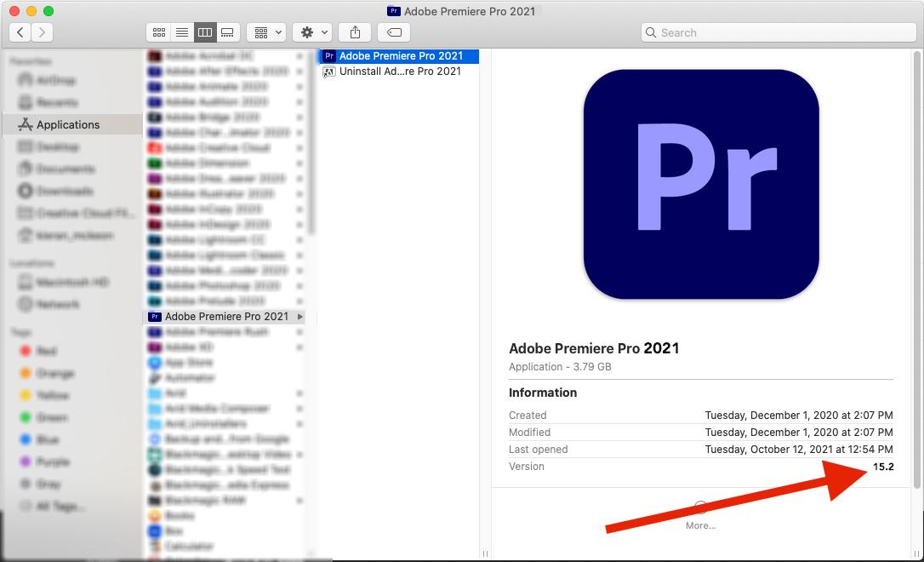Click the Information heading
This screenshot has width=924, height=562.
543,393
